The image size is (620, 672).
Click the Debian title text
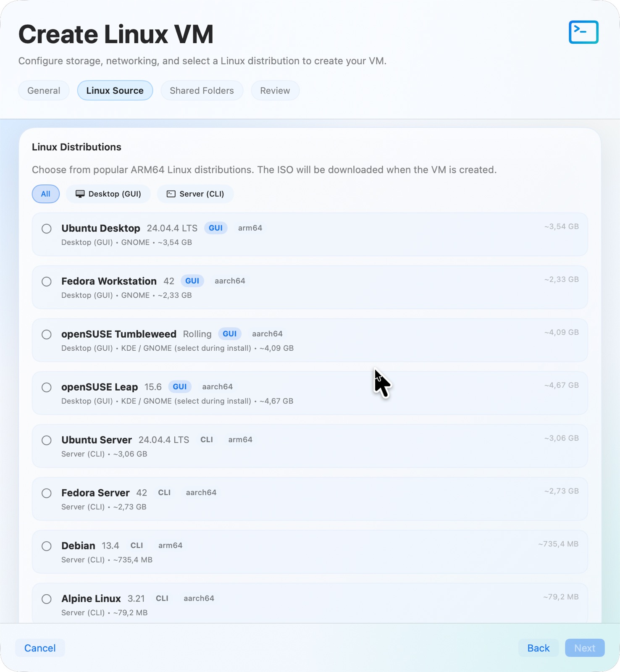point(78,546)
